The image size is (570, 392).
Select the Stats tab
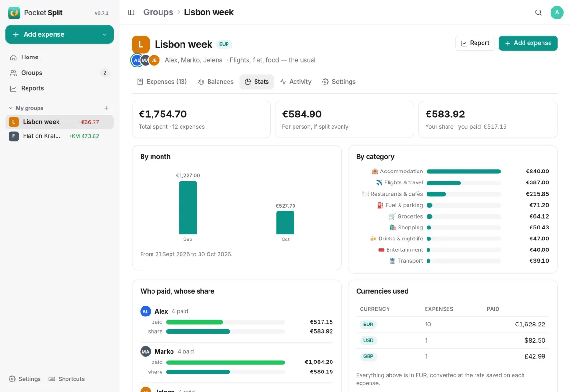[256, 82]
